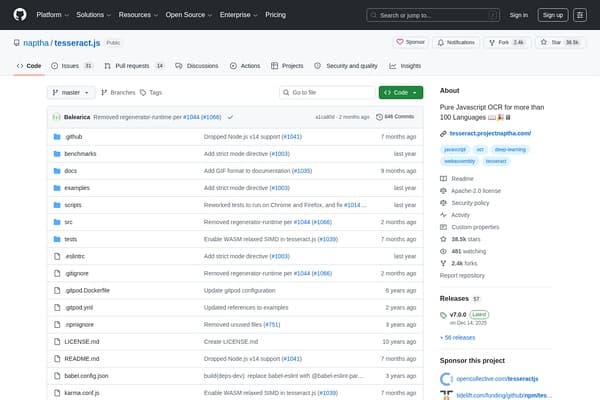Switch to the Code tab
The image size is (600, 400).
point(29,66)
